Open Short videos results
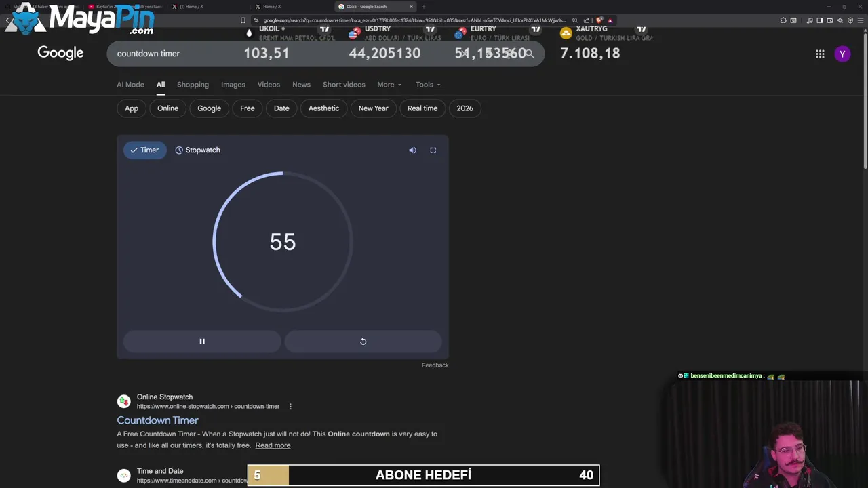Image resolution: width=868 pixels, height=488 pixels. (344, 85)
